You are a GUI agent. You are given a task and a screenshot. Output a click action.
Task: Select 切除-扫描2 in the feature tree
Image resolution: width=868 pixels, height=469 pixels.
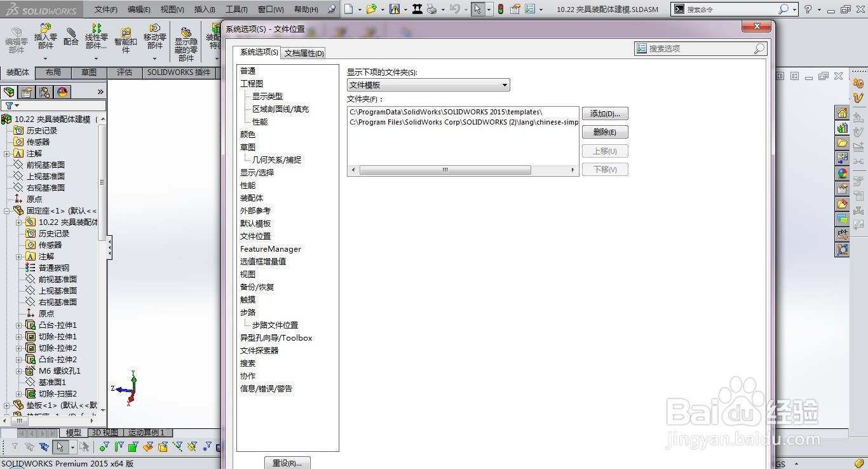click(57, 393)
